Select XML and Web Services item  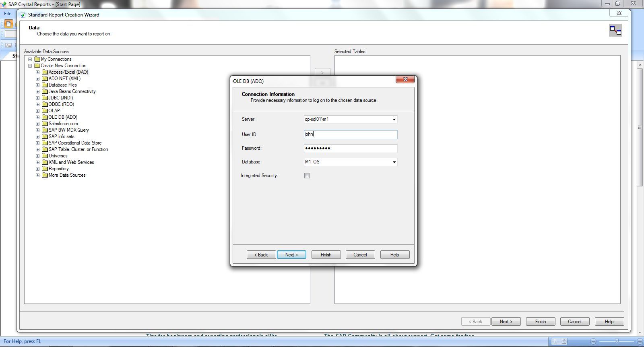coord(71,162)
